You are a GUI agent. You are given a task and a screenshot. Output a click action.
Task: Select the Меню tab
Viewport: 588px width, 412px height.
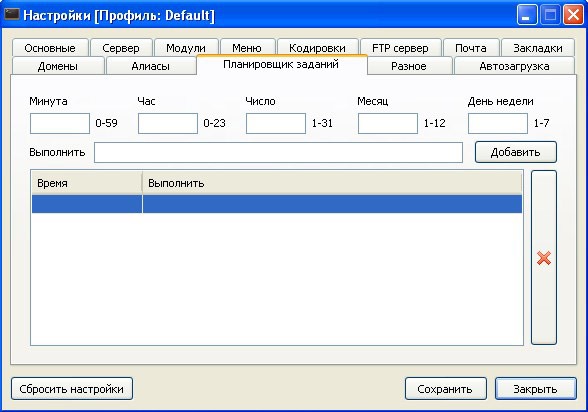coord(247,48)
